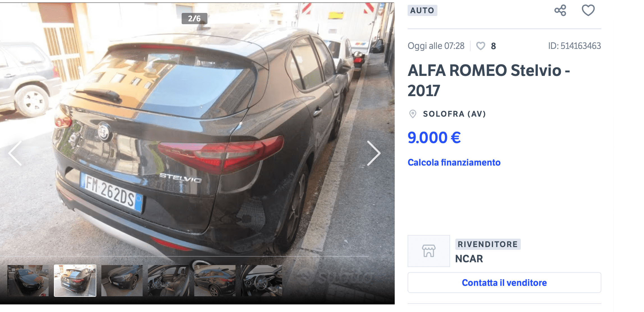Image resolution: width=644 pixels, height=312 pixels.
Task: Click the small heart next to count 8
Action: pyautogui.click(x=481, y=46)
